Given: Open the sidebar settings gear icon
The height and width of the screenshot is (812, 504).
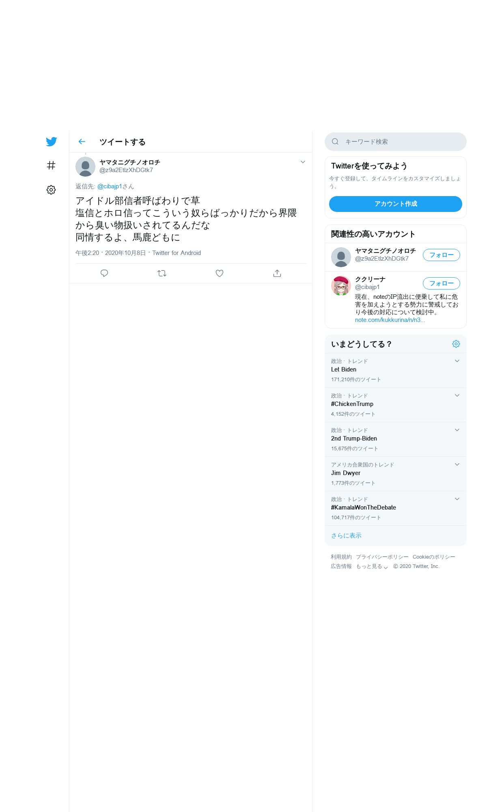Looking at the screenshot, I should tap(51, 190).
